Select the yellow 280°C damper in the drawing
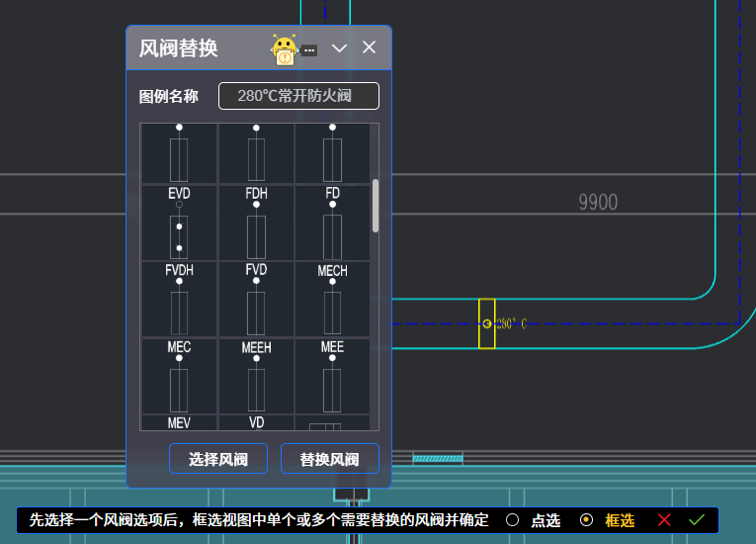Image resolution: width=756 pixels, height=544 pixels. (x=486, y=323)
